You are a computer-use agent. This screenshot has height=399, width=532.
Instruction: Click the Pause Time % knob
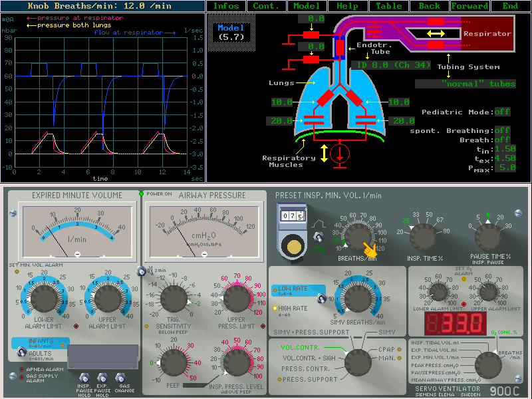(x=489, y=237)
